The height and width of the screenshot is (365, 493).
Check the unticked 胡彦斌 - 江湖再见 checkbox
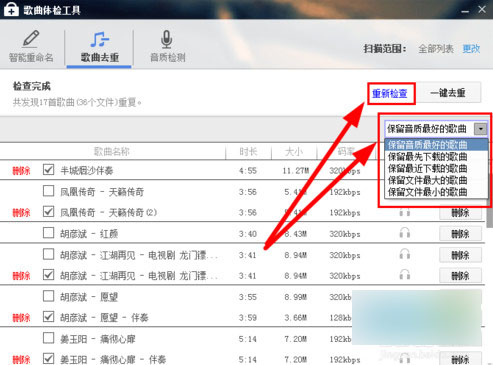[x=48, y=254]
